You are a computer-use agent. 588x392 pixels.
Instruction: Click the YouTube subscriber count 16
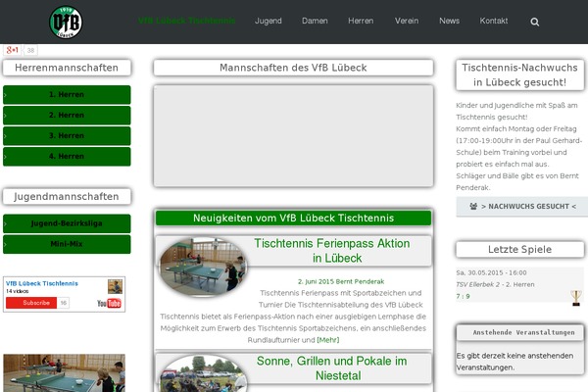64,303
